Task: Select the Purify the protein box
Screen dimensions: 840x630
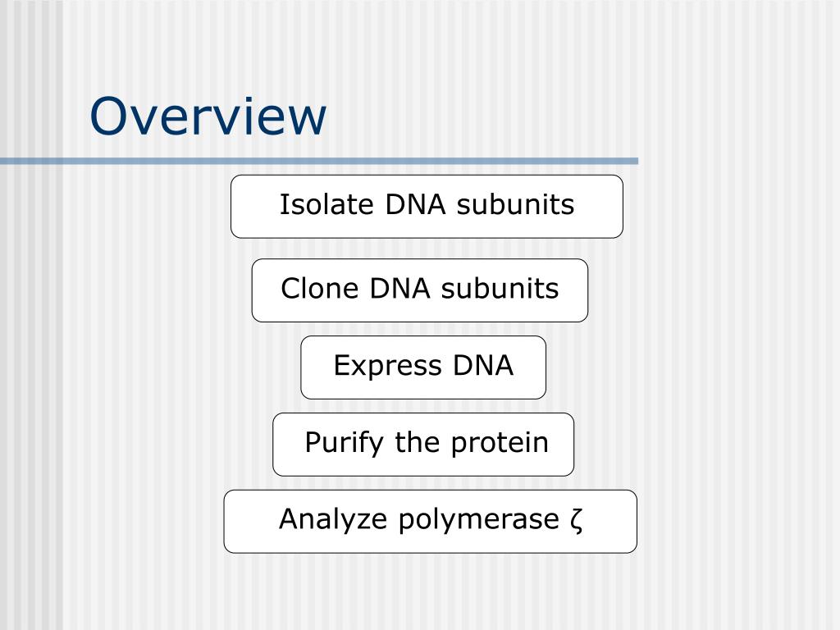Action: point(423,444)
